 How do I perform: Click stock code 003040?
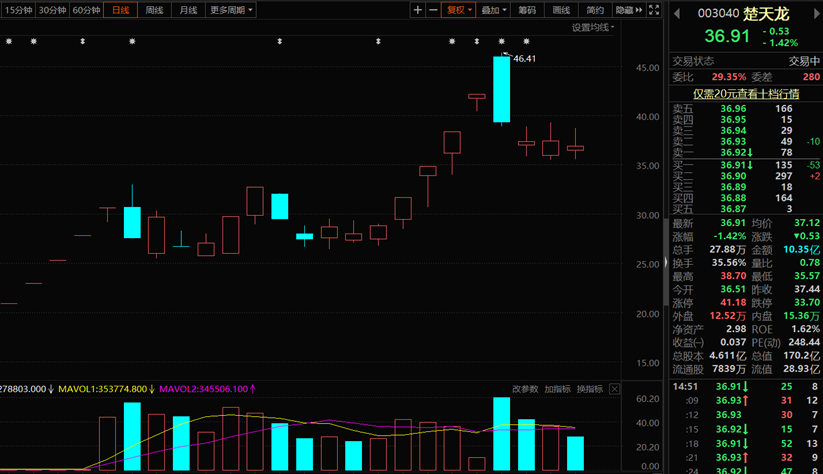(x=718, y=14)
